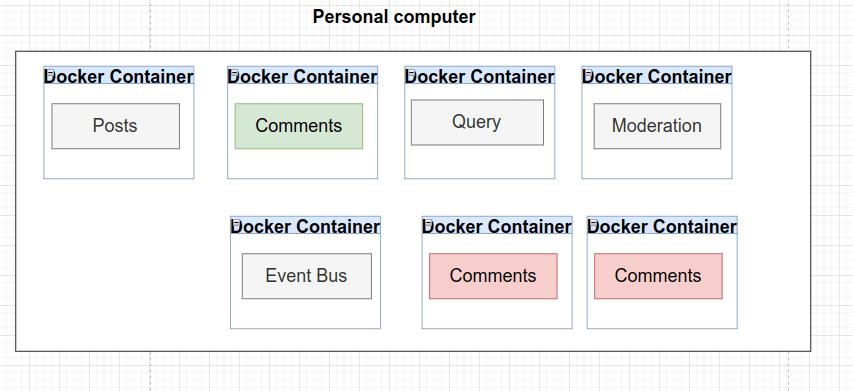853x391 pixels.
Task: Select red Comments box next to Event Bus
Action: 493,276
